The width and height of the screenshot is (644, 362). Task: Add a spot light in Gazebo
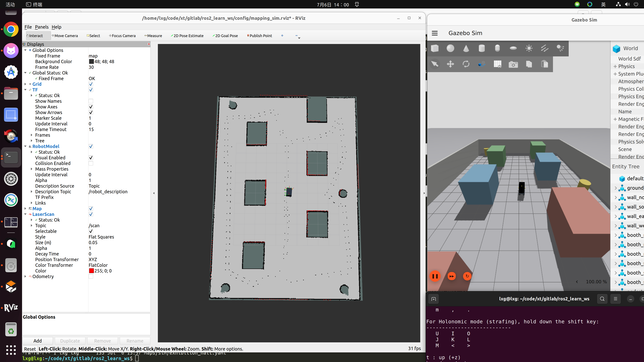pos(560,48)
